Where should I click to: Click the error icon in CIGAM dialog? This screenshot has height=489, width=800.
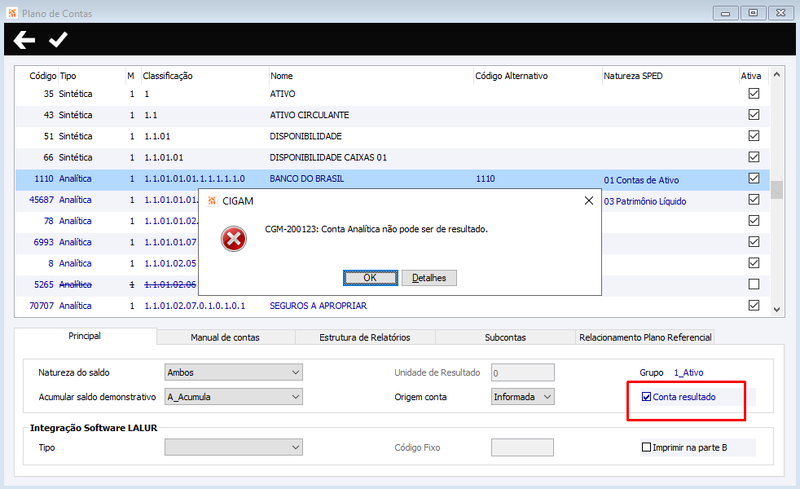(234, 239)
